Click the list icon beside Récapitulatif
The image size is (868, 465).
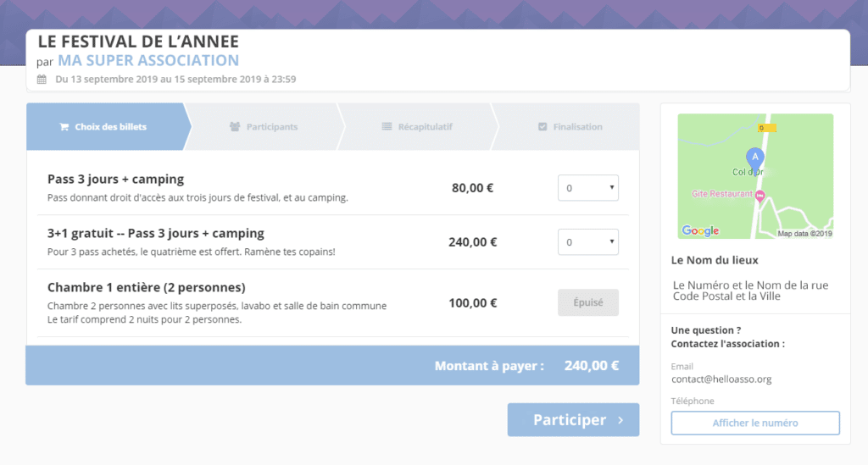[387, 126]
